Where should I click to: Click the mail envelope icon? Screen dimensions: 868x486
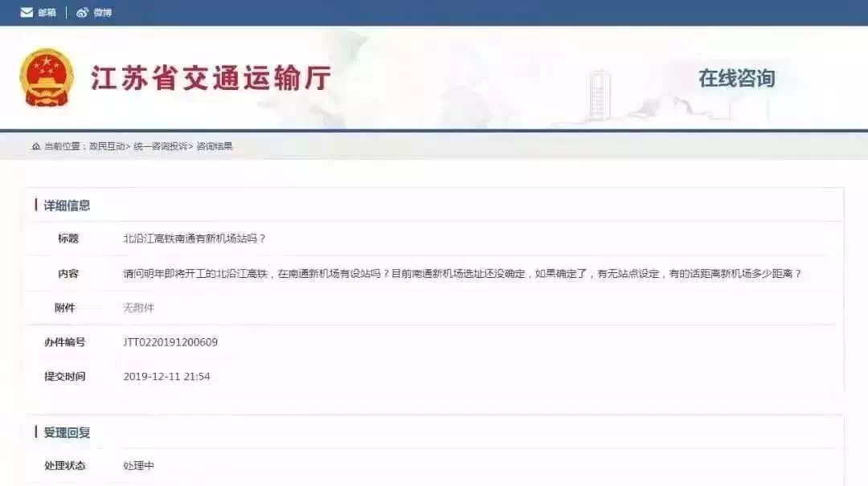click(27, 12)
